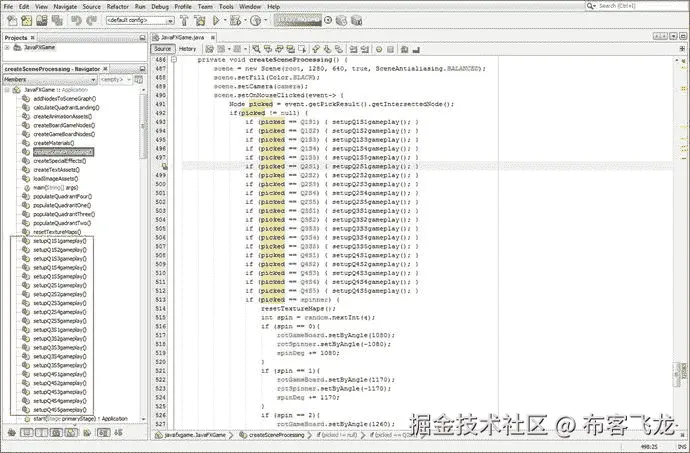Click the Undo toolbar icon

click(x=76, y=20)
